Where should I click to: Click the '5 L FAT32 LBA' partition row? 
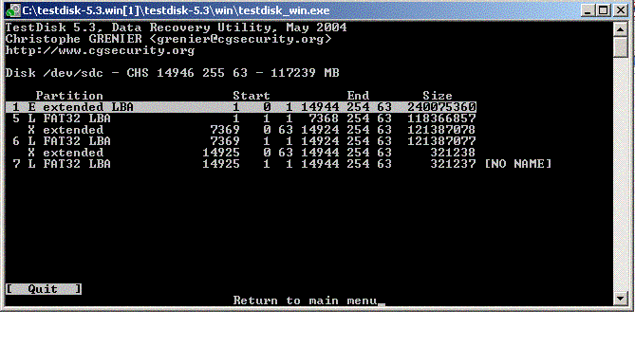coord(244,118)
